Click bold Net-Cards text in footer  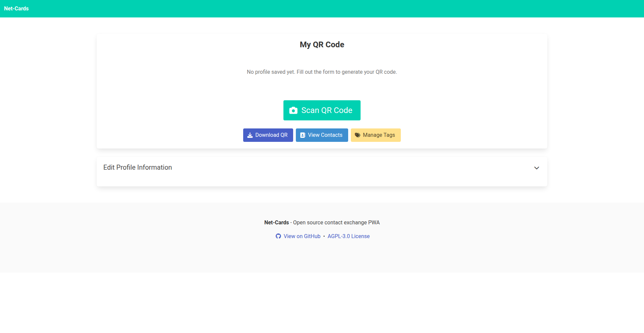coord(276,222)
